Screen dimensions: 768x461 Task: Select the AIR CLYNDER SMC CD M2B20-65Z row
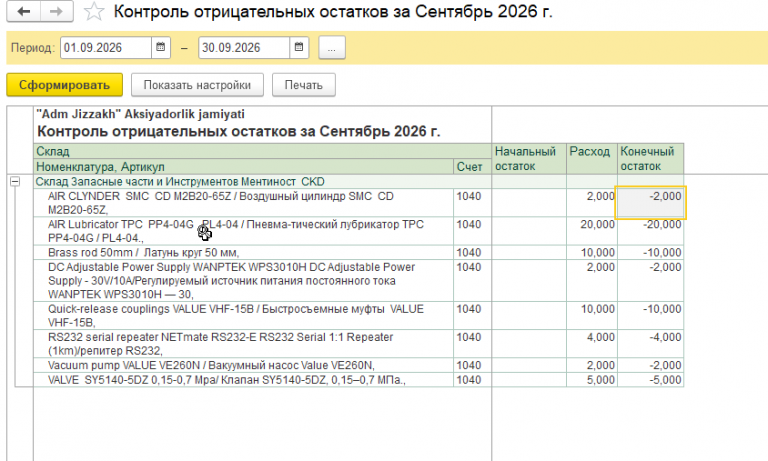coord(243,203)
